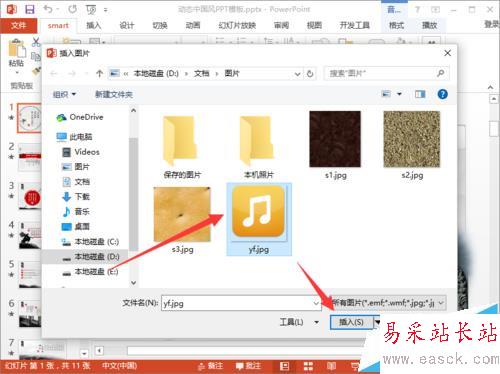Open the 幻灯片放映 ribbon tab
The height and width of the screenshot is (374, 500).
237,26
